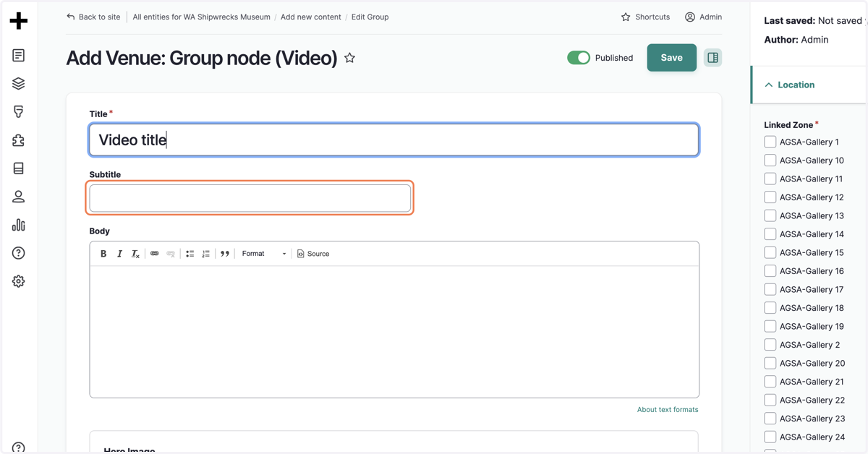Open the Extend puzzle piece icon

click(19, 140)
